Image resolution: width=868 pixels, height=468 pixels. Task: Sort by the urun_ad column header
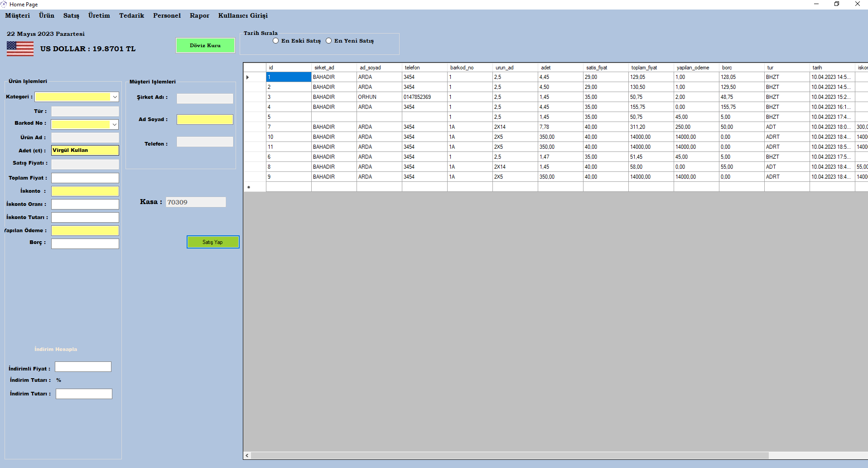point(515,68)
